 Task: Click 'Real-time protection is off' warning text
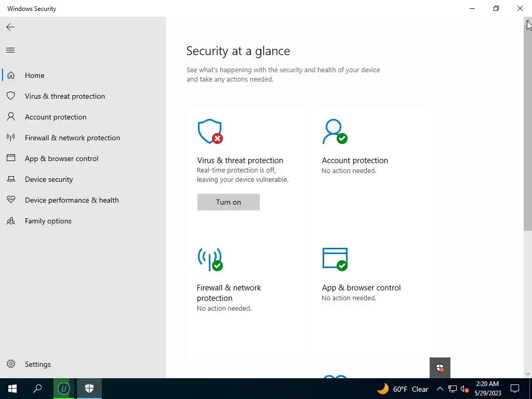pyautogui.click(x=243, y=175)
